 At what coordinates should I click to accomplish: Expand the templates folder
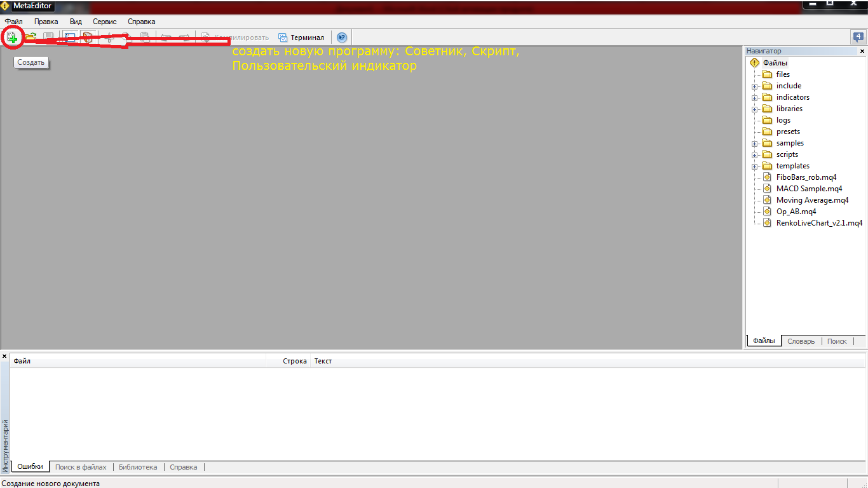click(x=755, y=166)
